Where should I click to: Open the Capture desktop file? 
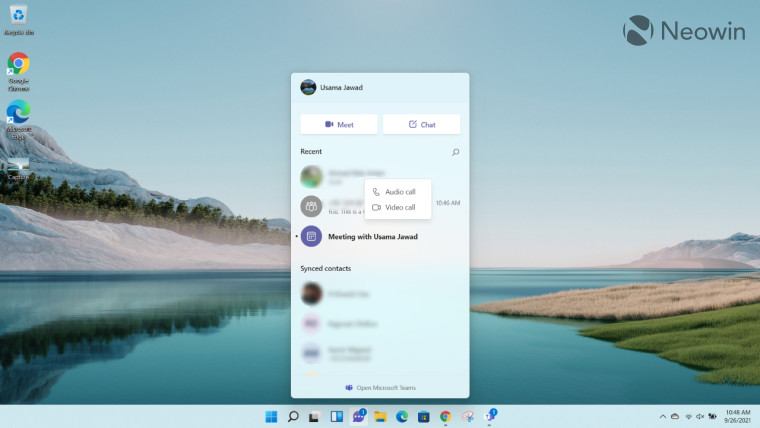click(x=18, y=169)
